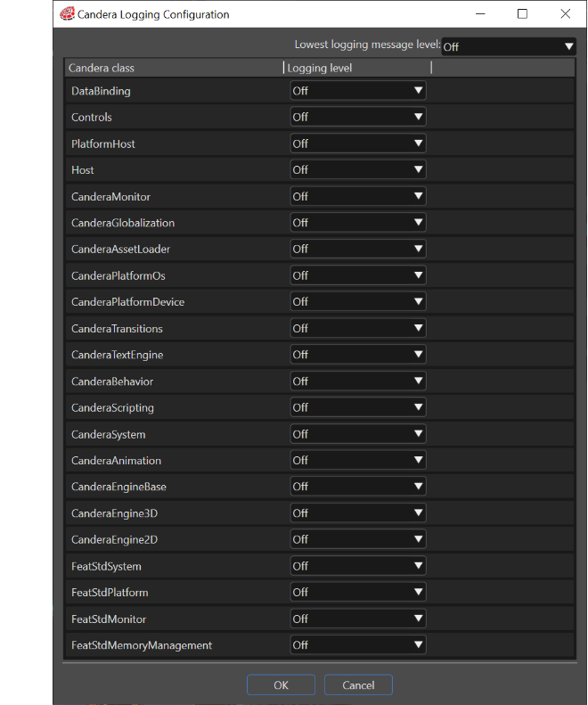Open FeatStdSystem logging level dropdown
This screenshot has width=588, height=705.
358,566
